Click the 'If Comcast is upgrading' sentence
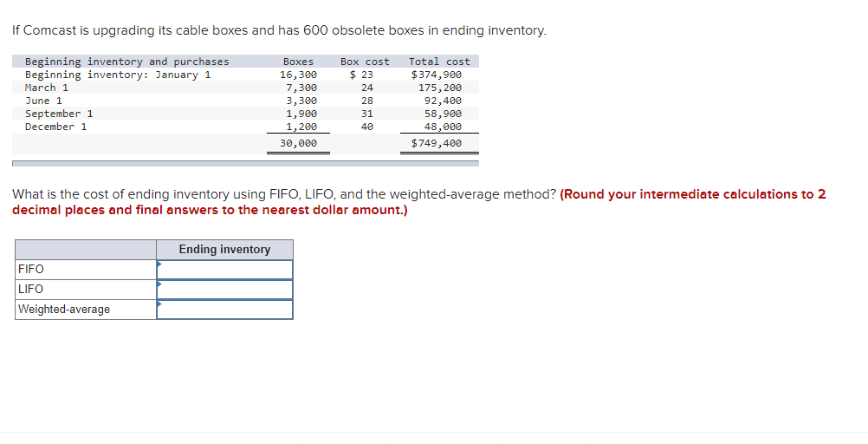The width and height of the screenshot is (868, 444). 279,30
